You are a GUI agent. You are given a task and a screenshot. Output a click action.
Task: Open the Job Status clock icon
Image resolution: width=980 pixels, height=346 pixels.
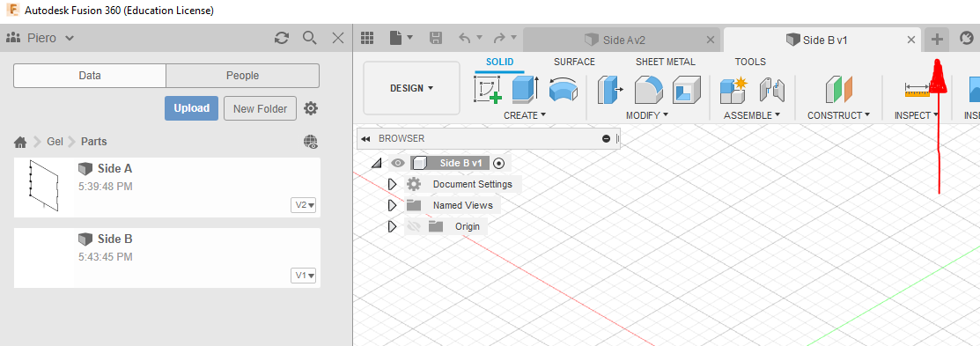(x=967, y=39)
